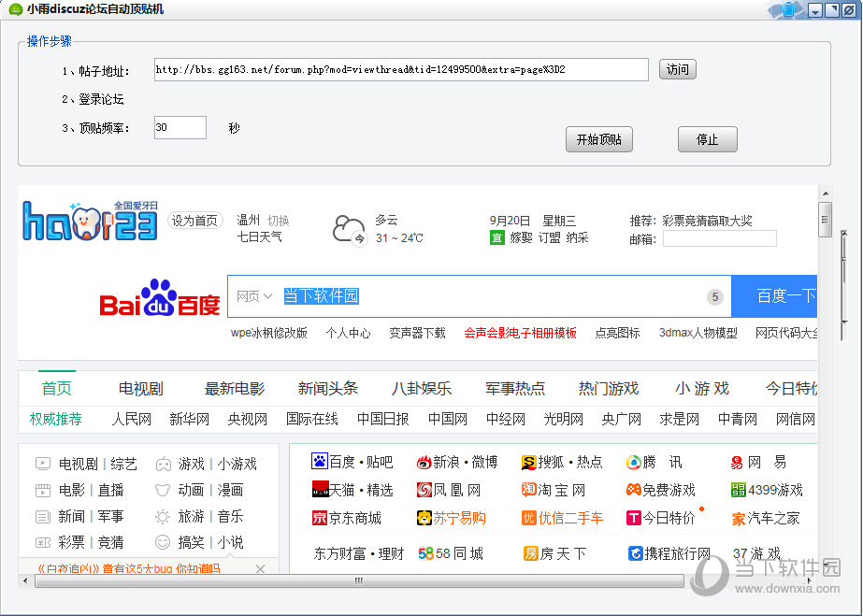The height and width of the screenshot is (616, 863).
Task: Click the cloudy weather icon
Action: pos(350,230)
